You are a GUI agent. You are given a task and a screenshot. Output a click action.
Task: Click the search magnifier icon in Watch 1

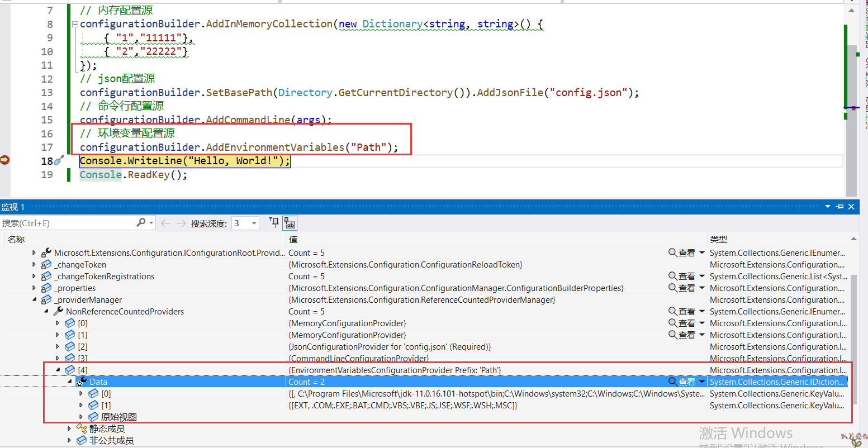[141, 223]
